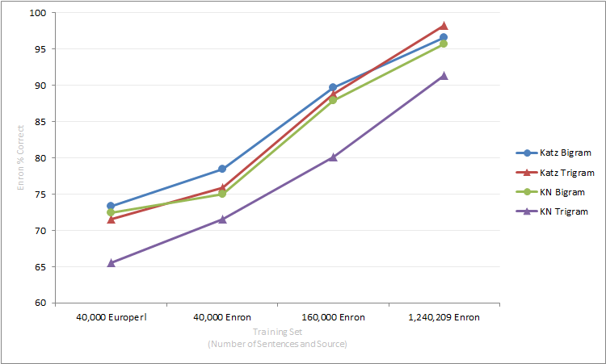This screenshot has width=606, height=364.
Task: Click the KN Bigram legend marker
Action: pos(527,192)
